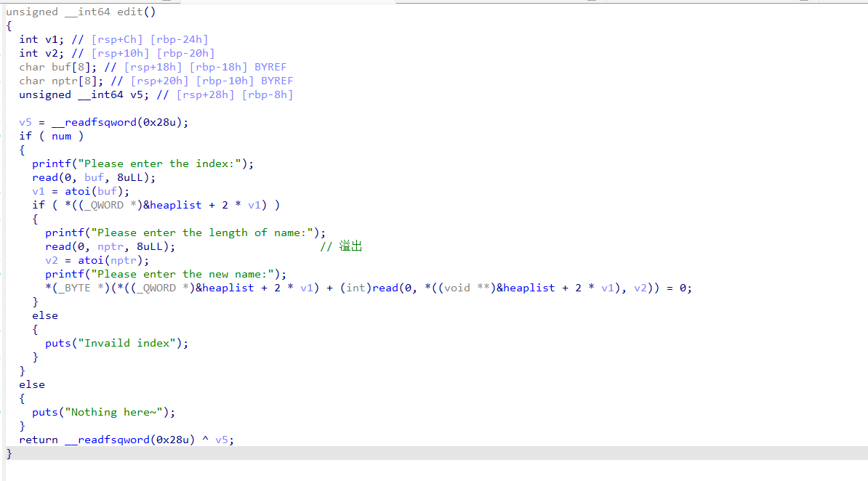The image size is (868, 481).
Task: Click the "Please enter the index:" string
Action: [x=159, y=163]
